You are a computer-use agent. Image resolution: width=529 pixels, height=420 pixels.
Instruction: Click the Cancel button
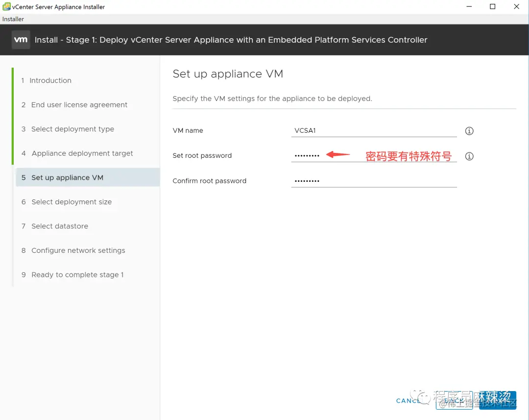coord(409,401)
